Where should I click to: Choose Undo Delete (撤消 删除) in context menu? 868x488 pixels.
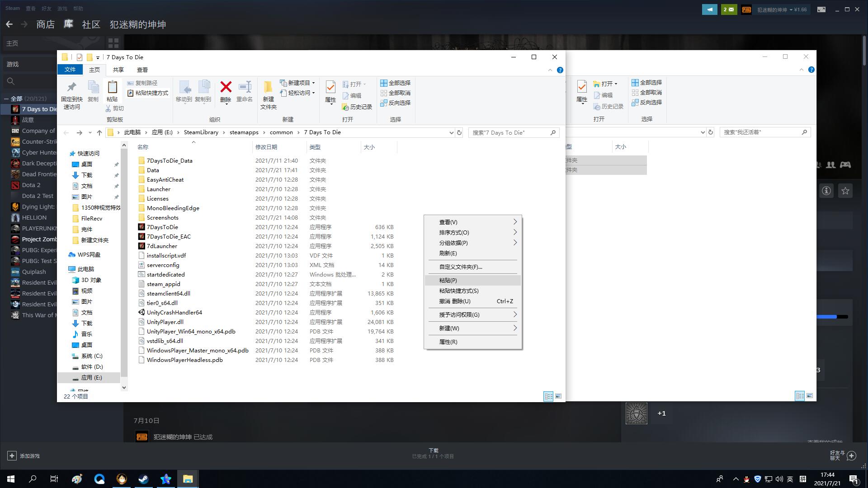[x=473, y=301]
